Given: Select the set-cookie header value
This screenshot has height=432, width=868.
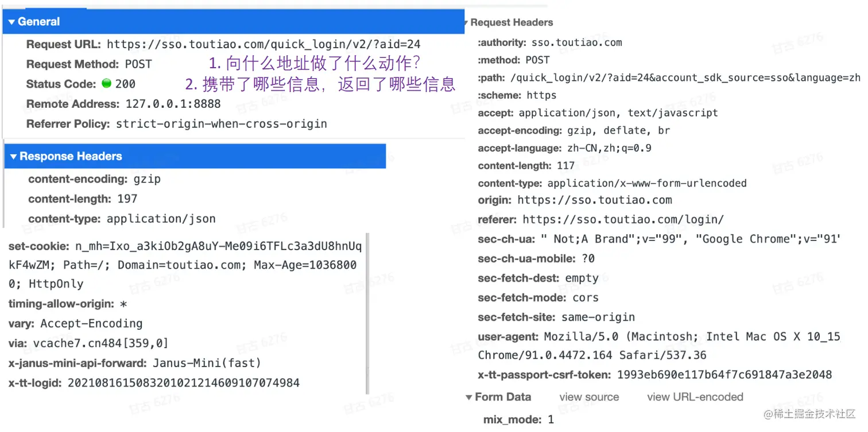Looking at the screenshot, I should coord(185,265).
